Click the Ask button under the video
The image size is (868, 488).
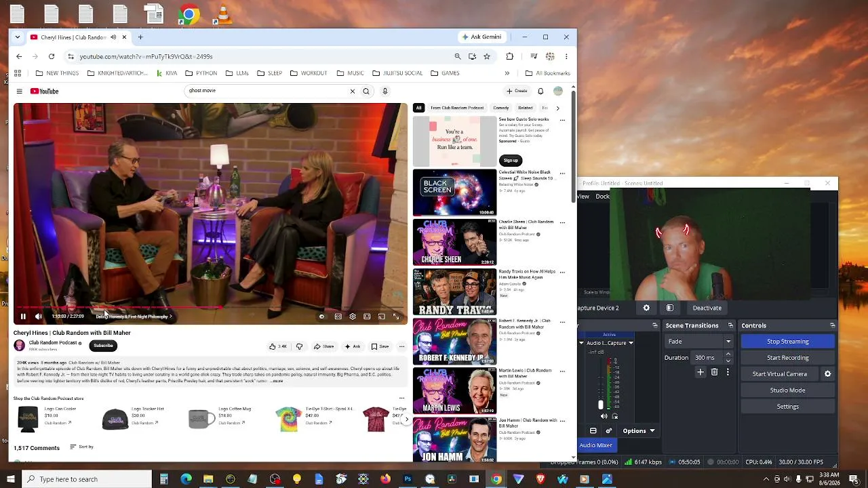(353, 346)
